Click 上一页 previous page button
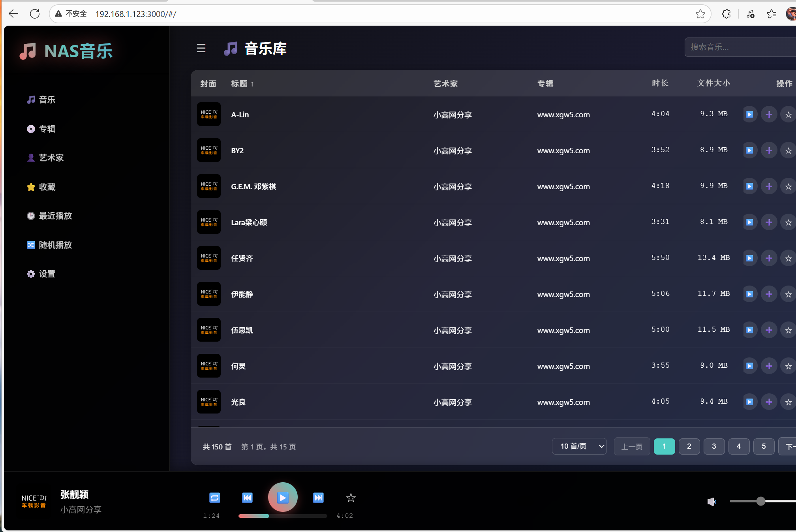Viewport: 796px width, 532px height. pos(632,446)
